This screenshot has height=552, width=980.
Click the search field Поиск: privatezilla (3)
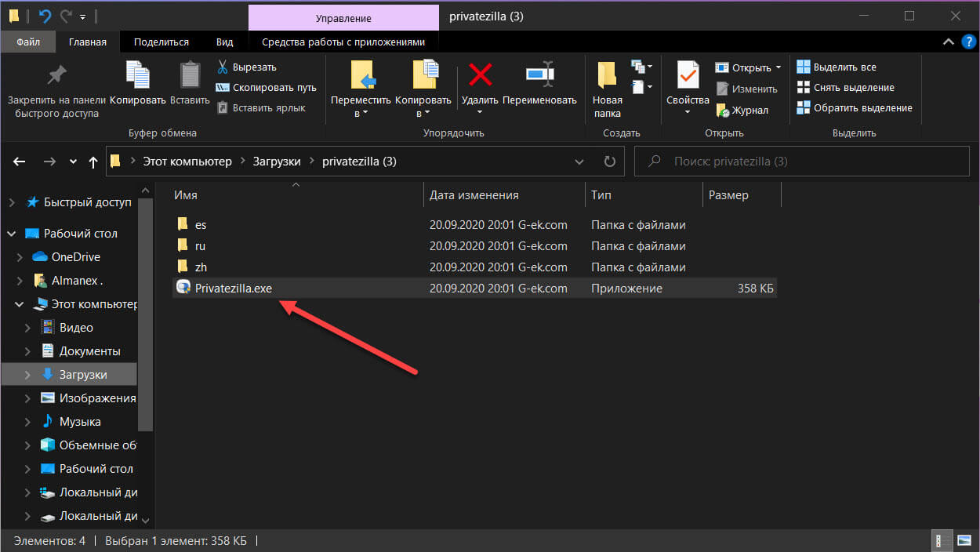pyautogui.click(x=801, y=162)
